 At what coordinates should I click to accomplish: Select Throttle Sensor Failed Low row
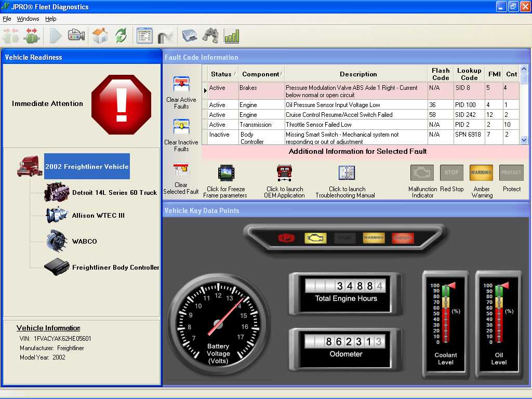coord(361,125)
